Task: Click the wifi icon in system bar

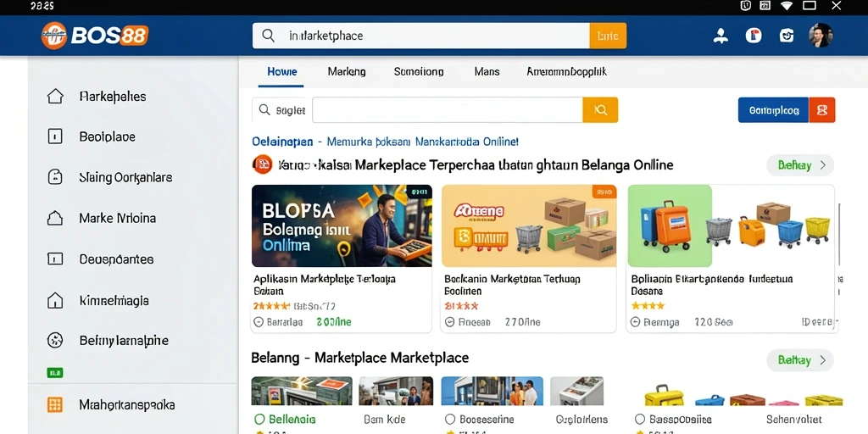Action: click(787, 6)
